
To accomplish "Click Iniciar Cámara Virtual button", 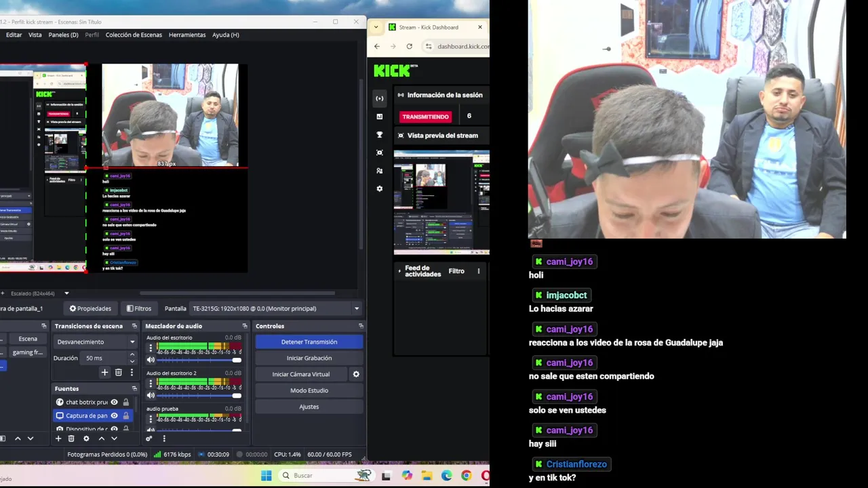I will pos(301,374).
